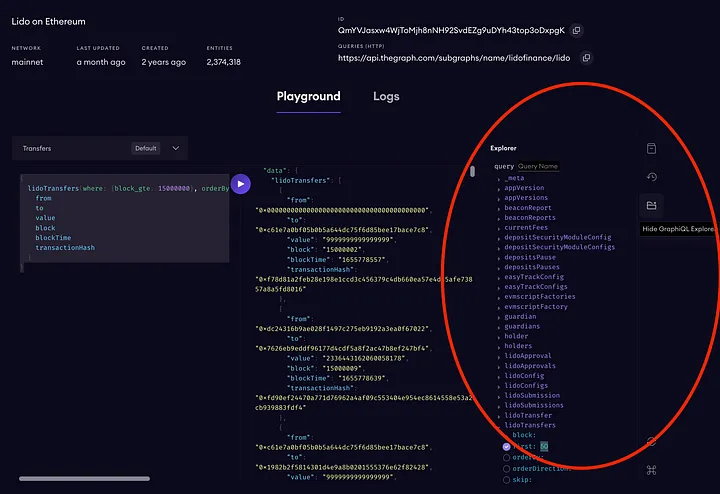Enable the orderDirection argument checkbox
720x494 pixels.
tap(506, 468)
